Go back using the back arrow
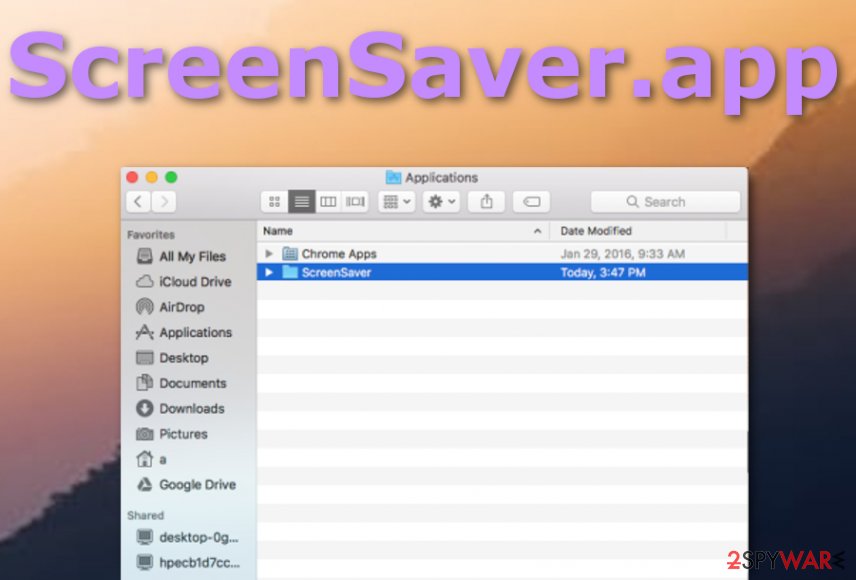The height and width of the screenshot is (580, 856). [137, 201]
